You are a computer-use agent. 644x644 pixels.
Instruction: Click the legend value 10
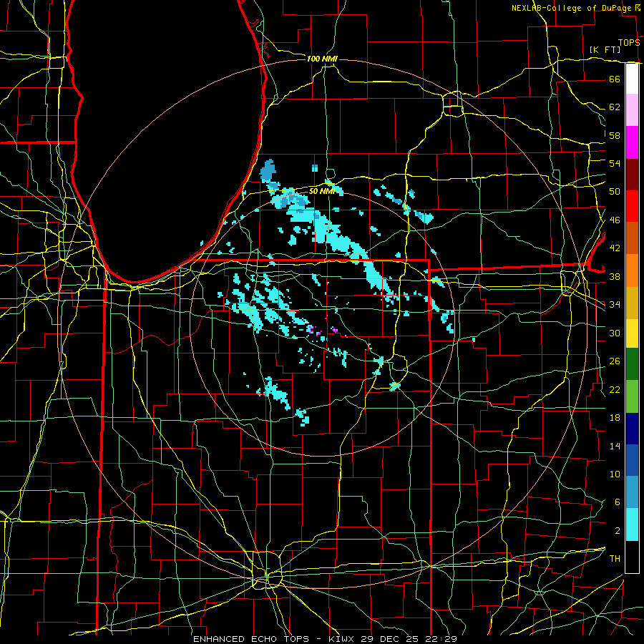pyautogui.click(x=615, y=474)
